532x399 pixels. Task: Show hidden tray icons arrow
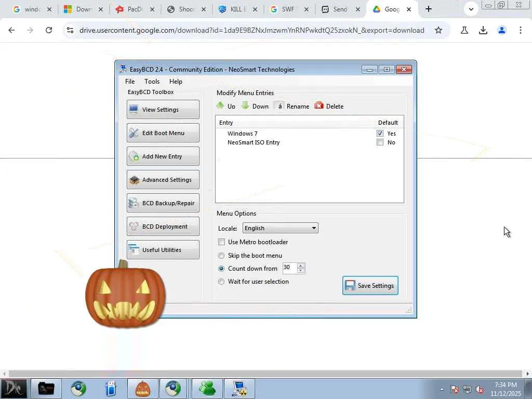442,390
